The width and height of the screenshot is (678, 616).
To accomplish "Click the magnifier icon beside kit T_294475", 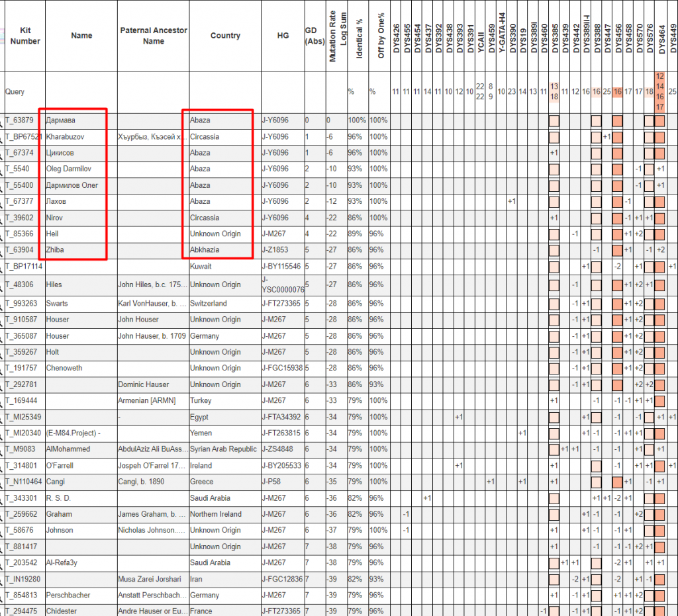I will (2, 611).
